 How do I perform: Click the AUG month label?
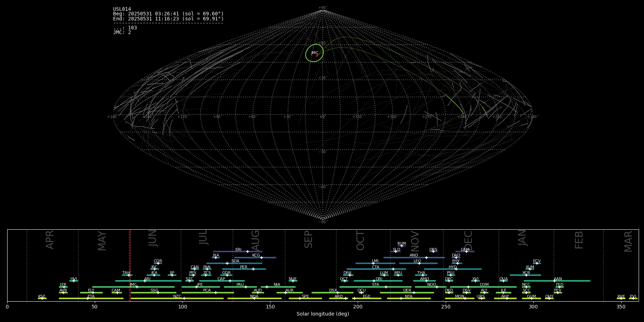[x=255, y=240]
